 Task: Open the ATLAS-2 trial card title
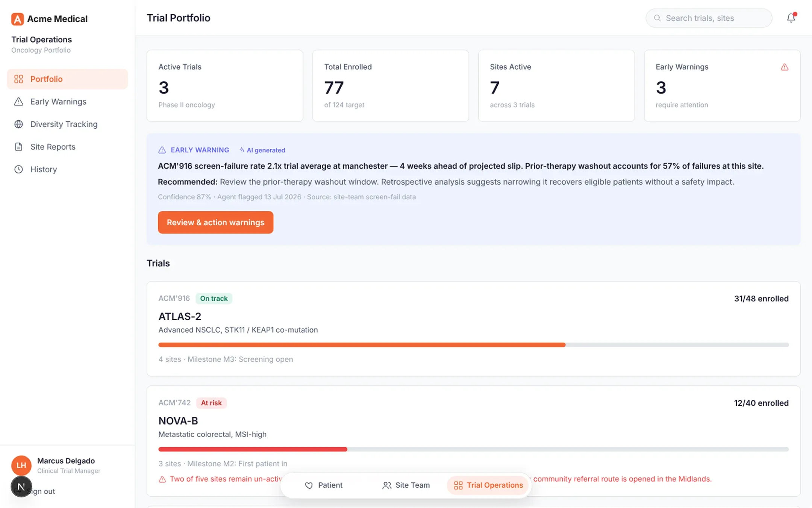pyautogui.click(x=180, y=316)
